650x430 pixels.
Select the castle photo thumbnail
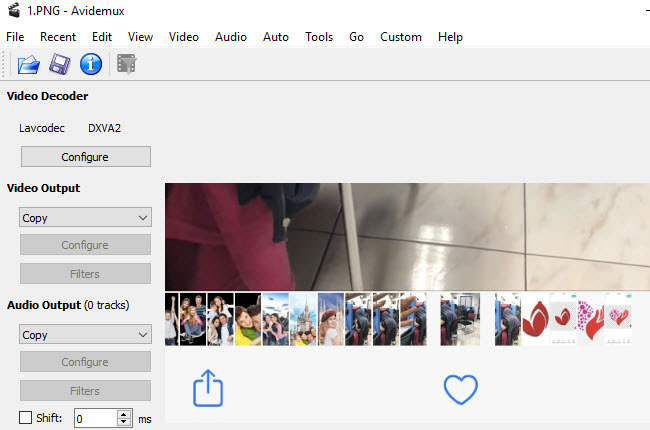[x=303, y=319]
